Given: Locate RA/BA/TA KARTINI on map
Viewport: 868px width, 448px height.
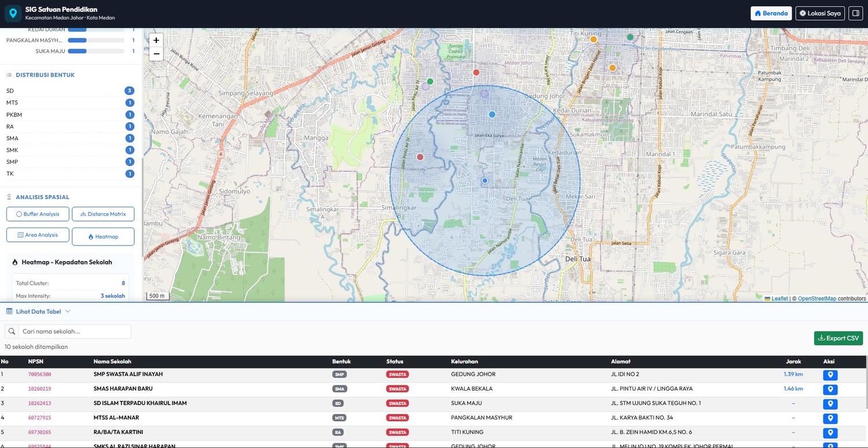Looking at the screenshot, I should click(830, 433).
